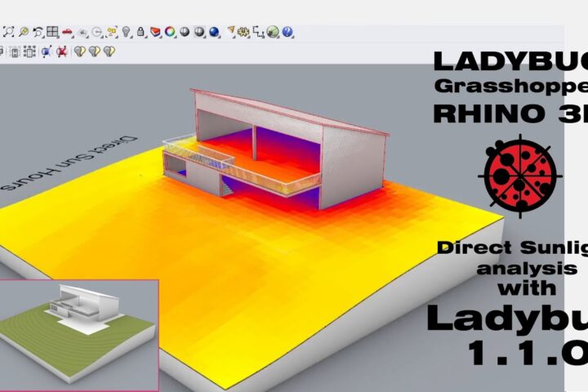
Task: Open Options with the yellow gear icon
Action: click(243, 33)
